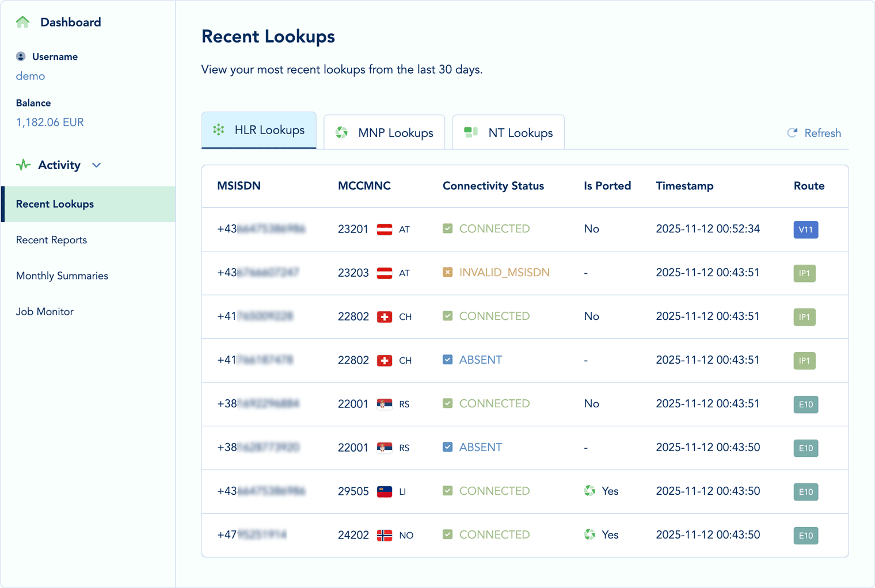Viewport: 875px width, 588px height.
Task: Click the Activity waveform icon
Action: pyautogui.click(x=22, y=165)
